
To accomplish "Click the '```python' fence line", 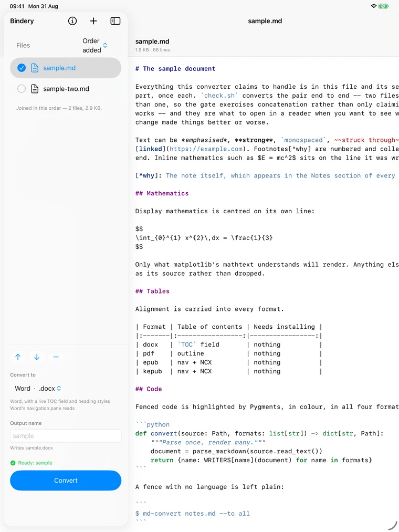I will [152, 425].
